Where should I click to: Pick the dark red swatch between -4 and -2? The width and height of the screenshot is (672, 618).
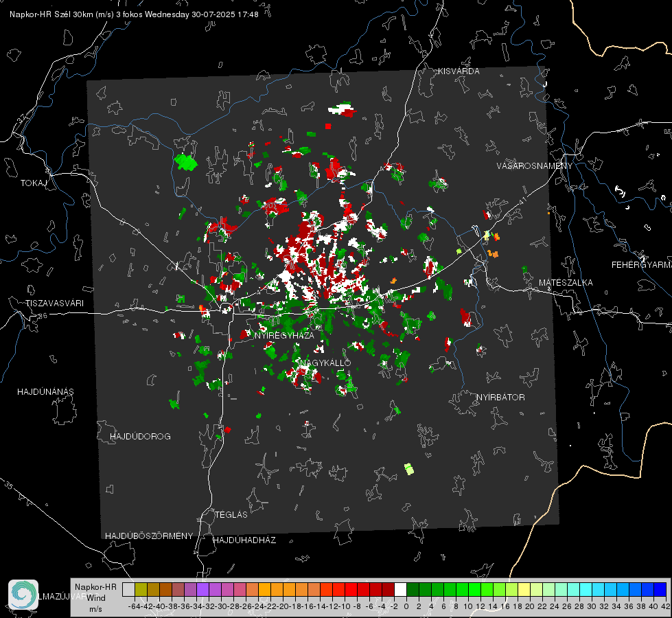click(x=388, y=589)
